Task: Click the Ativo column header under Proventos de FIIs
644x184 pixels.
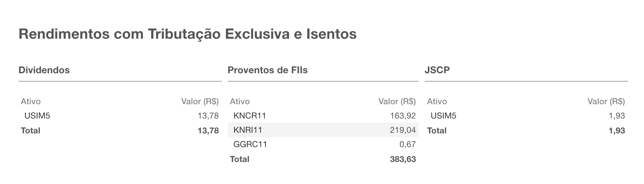Action: pyautogui.click(x=240, y=102)
